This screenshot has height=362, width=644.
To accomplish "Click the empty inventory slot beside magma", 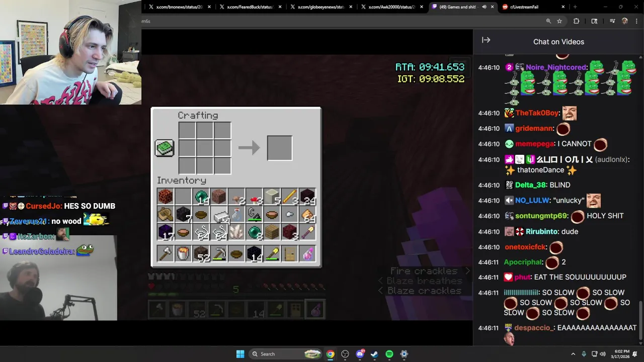I will click(183, 196).
